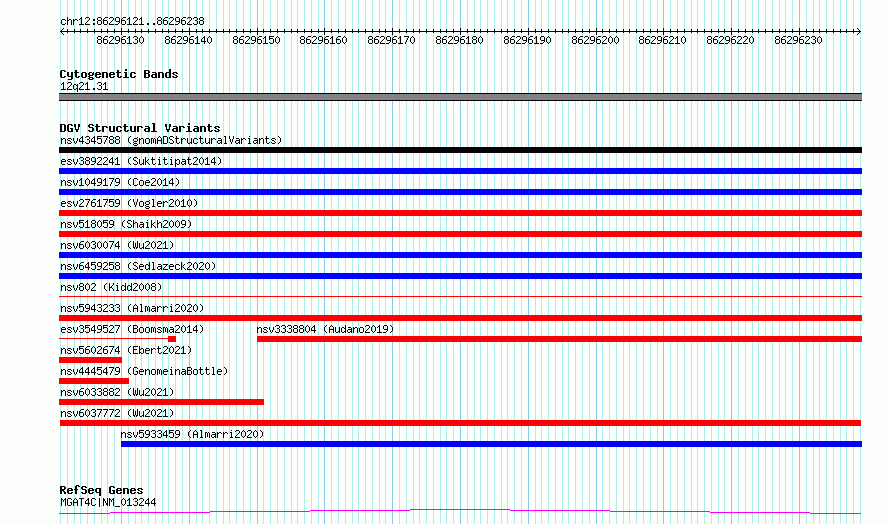Click ruler position 86296190
890x524 pixels.
click(x=527, y=40)
